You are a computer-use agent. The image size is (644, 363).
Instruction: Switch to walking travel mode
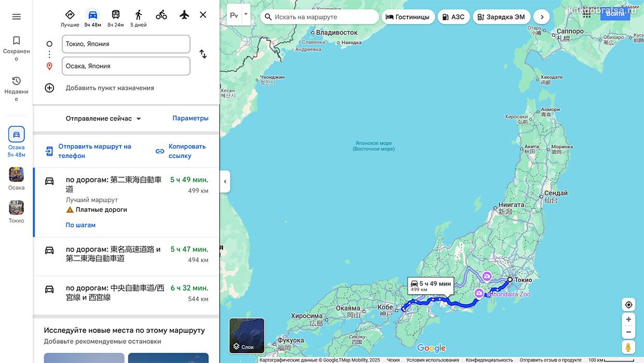point(138,18)
